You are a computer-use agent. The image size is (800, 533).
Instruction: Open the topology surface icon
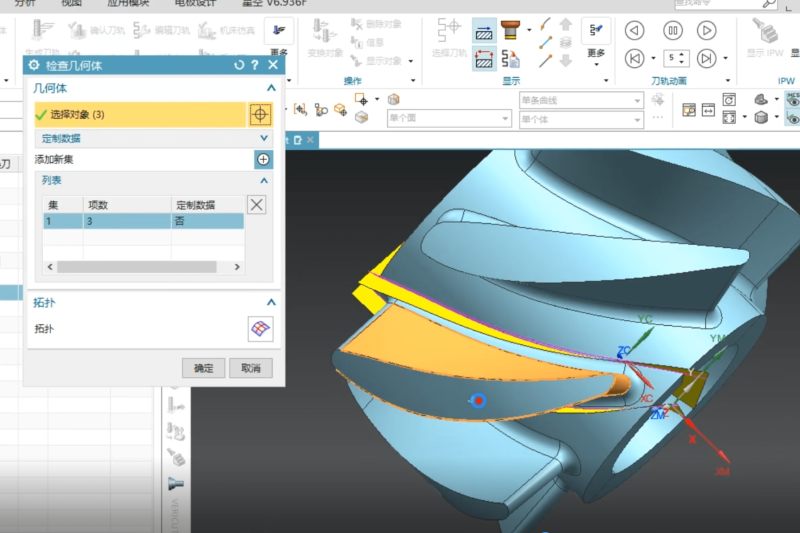pyautogui.click(x=260, y=329)
